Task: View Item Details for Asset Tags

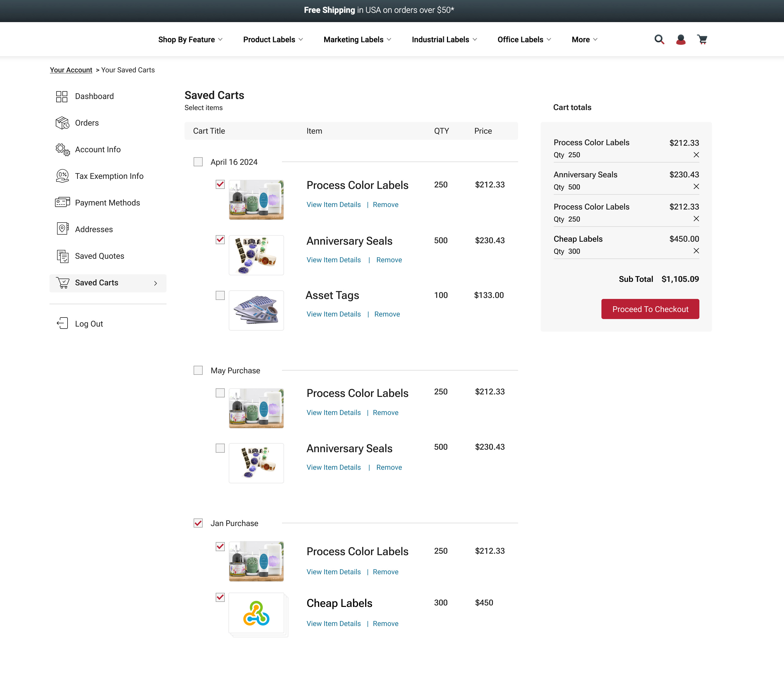Action: pyautogui.click(x=333, y=314)
